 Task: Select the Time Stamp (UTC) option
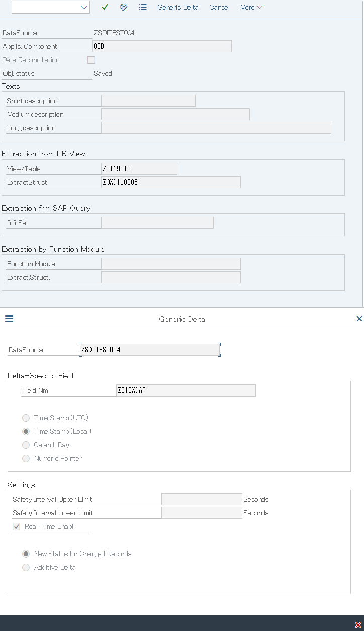tap(26, 418)
